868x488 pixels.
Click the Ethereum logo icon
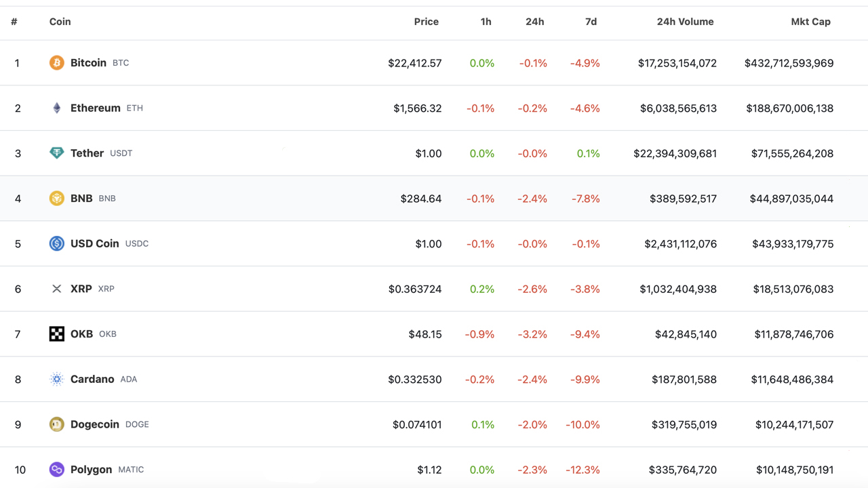click(x=57, y=108)
